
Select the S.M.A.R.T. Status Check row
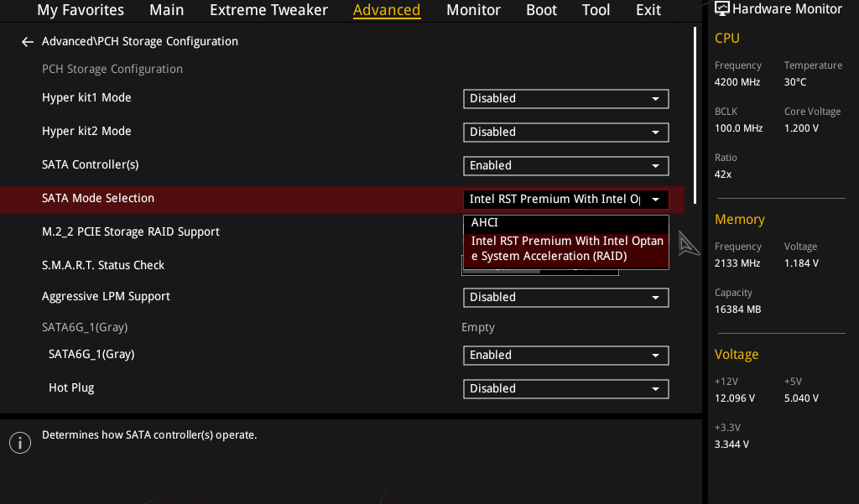103,265
